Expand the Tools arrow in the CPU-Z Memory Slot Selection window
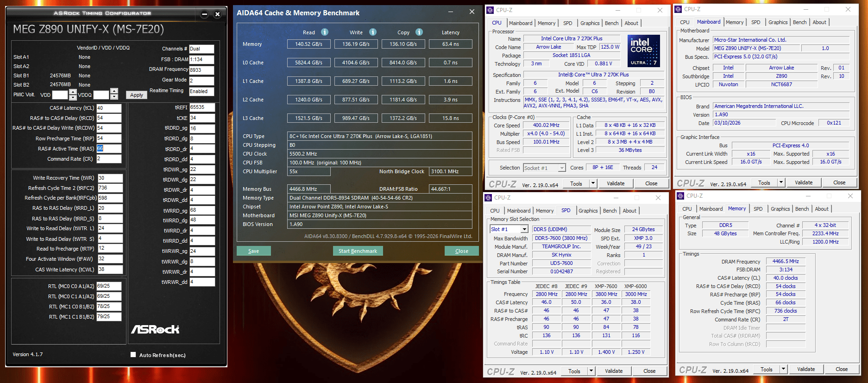 (x=591, y=371)
